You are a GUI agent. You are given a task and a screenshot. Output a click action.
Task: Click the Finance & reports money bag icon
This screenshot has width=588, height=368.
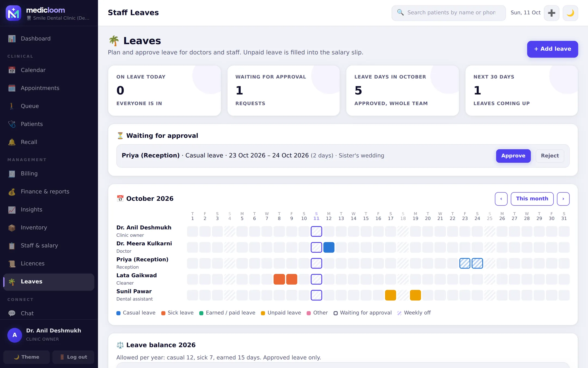coord(12,192)
